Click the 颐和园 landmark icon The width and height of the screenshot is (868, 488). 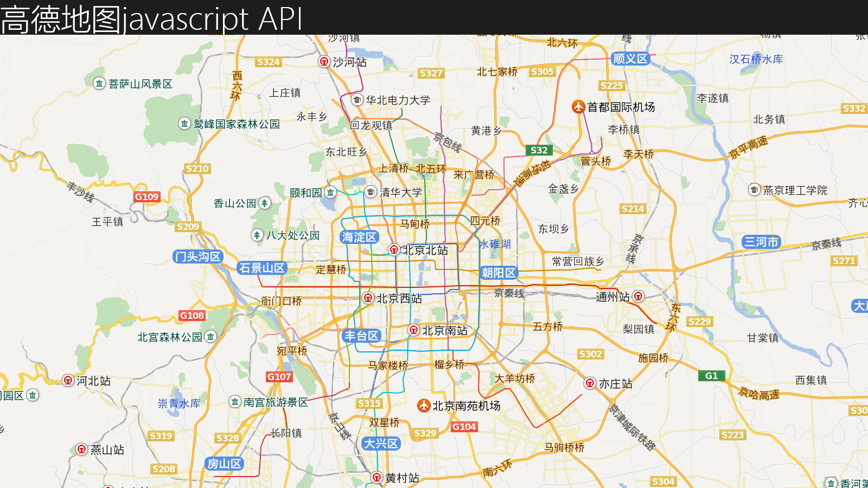pyautogui.click(x=330, y=192)
